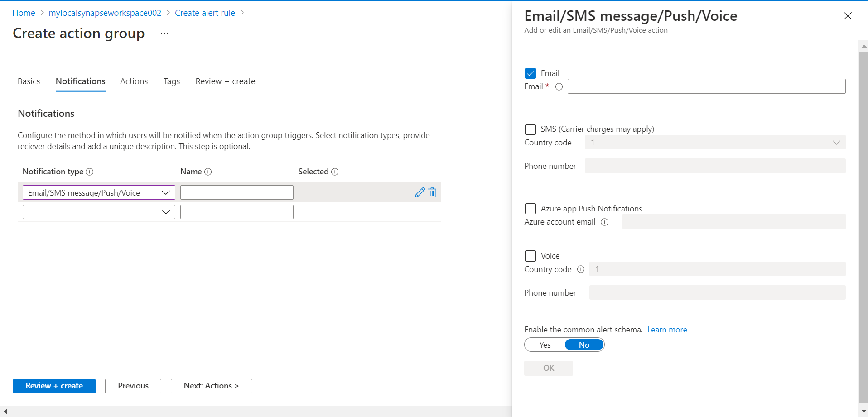Click info icon beside Selected column header
The image size is (868, 417).
pyautogui.click(x=335, y=172)
